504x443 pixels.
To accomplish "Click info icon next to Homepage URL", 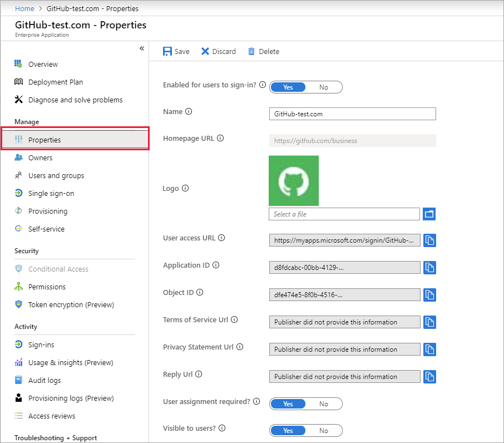I will (x=220, y=138).
